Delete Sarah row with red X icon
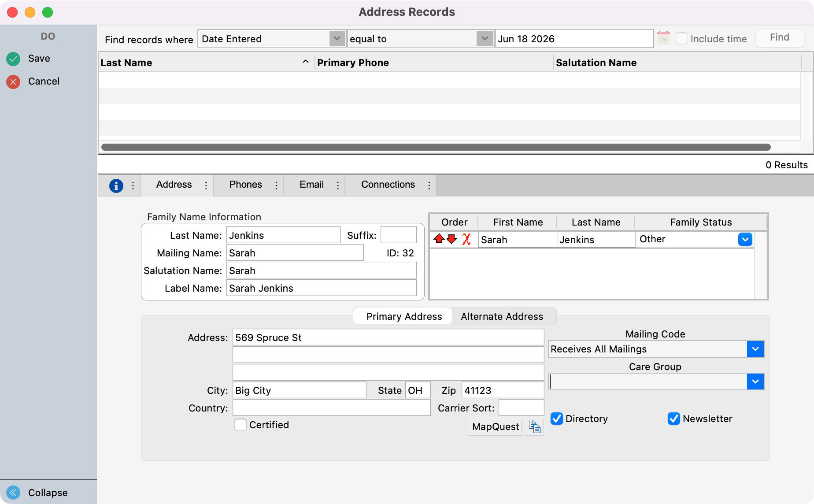Viewport: 814px width, 504px height. (x=466, y=239)
